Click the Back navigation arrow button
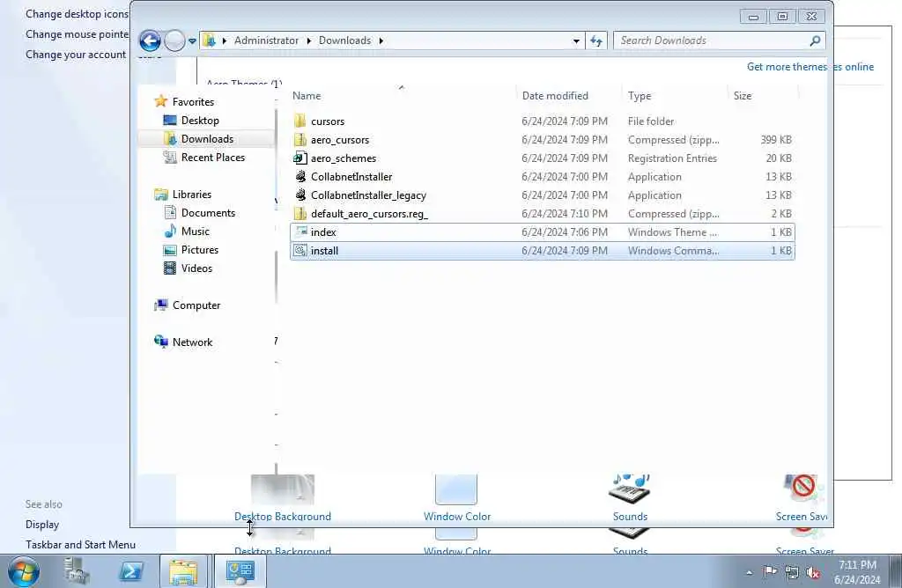The height and width of the screenshot is (588, 902). (x=150, y=40)
